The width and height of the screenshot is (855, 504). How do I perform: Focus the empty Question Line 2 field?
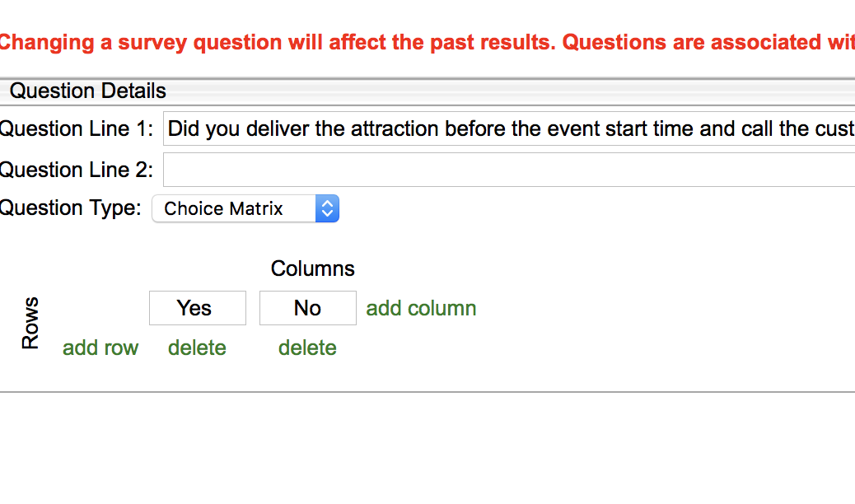click(509, 170)
